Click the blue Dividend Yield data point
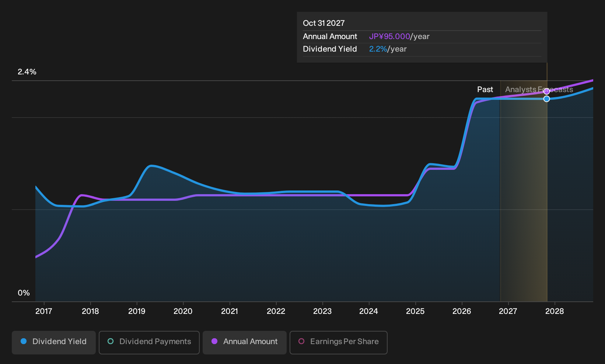Viewport: 605px width, 364px height. 547,99
